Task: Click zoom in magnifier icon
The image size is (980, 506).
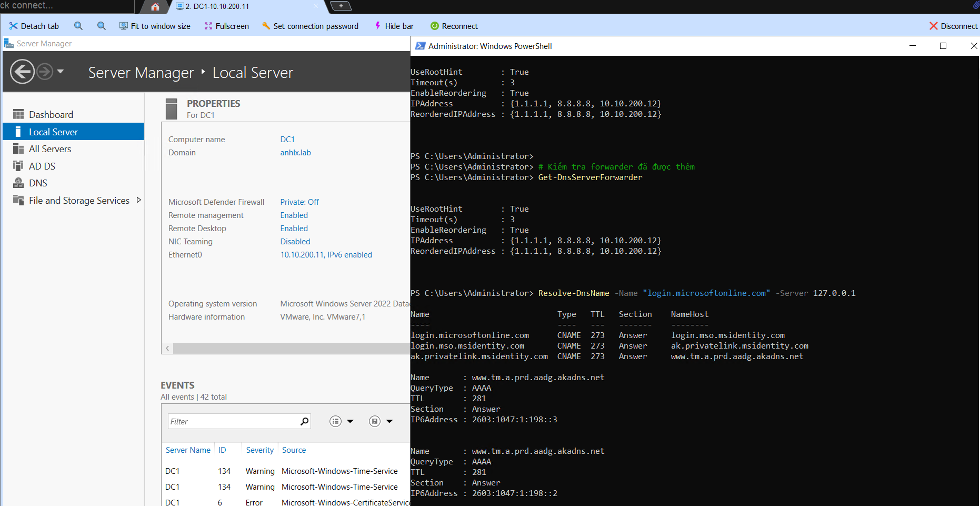Action: [78, 26]
